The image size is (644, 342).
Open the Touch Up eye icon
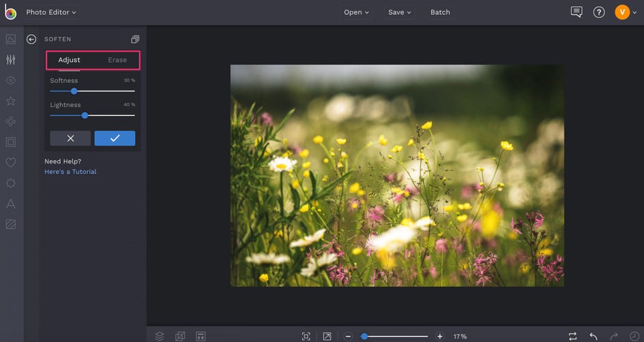10,80
